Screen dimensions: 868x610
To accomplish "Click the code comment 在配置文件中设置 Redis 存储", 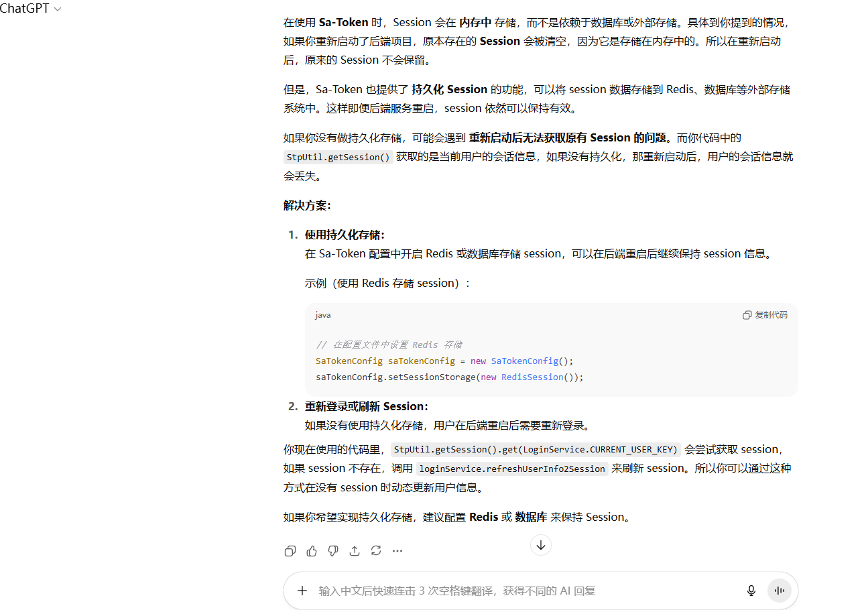I will pyautogui.click(x=389, y=345).
